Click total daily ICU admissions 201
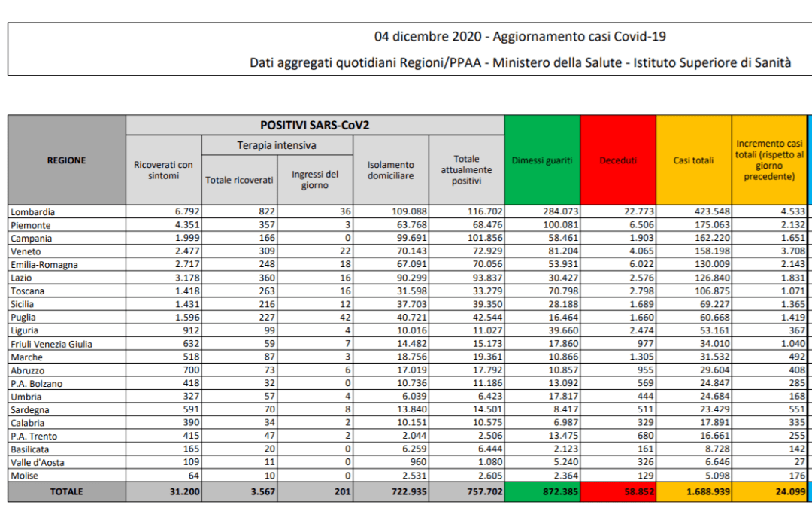The image size is (812, 508). tap(342, 492)
